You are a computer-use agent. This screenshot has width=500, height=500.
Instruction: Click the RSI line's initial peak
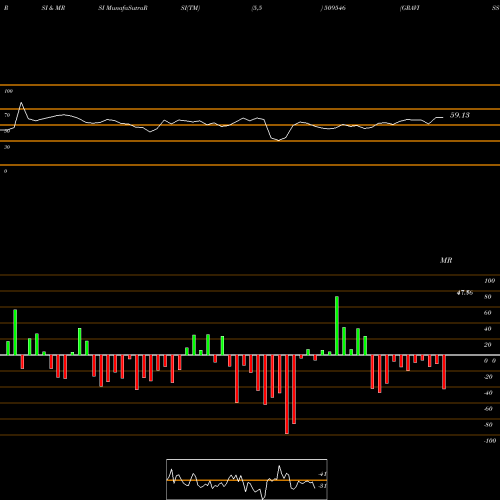point(22,103)
